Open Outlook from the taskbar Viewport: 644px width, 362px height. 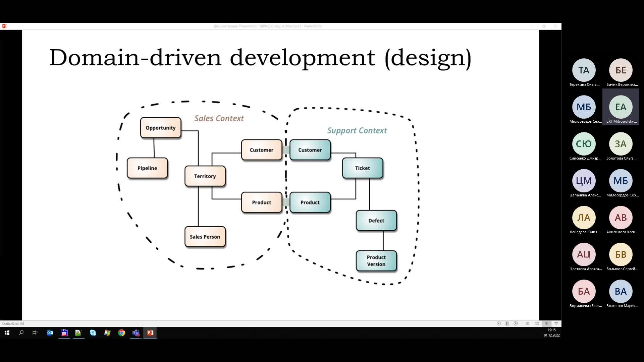coord(50,333)
